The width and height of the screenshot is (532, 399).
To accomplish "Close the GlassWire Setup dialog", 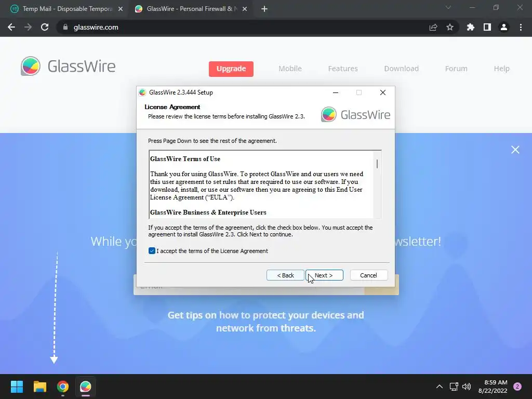I will pos(383,92).
